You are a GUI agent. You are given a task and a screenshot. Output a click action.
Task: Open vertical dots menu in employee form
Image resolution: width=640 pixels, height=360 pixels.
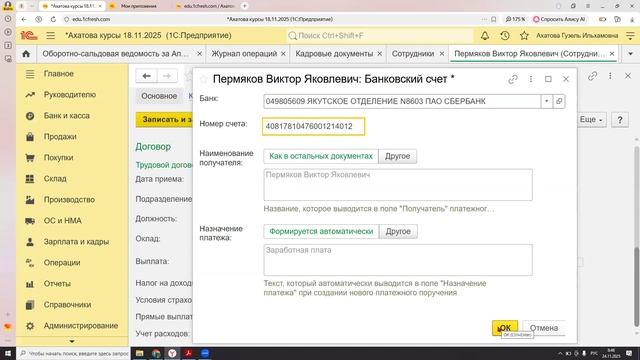click(x=610, y=76)
